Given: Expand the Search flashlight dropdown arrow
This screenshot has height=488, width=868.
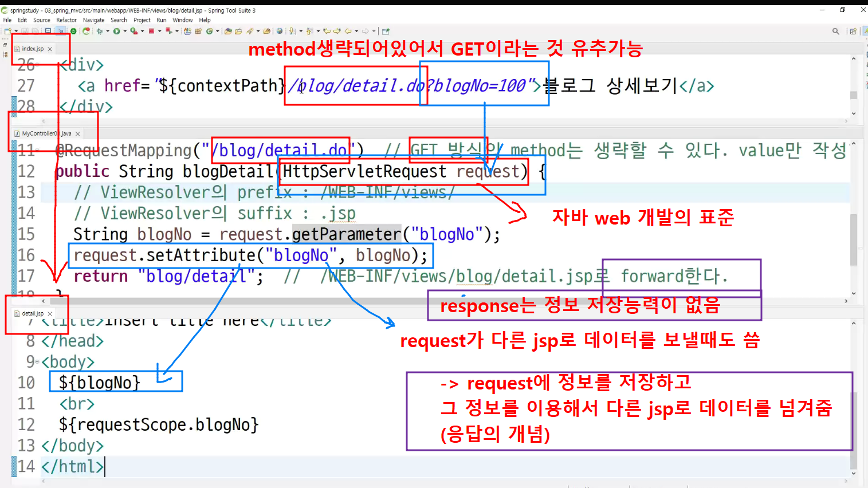Looking at the screenshot, I should point(258,31).
